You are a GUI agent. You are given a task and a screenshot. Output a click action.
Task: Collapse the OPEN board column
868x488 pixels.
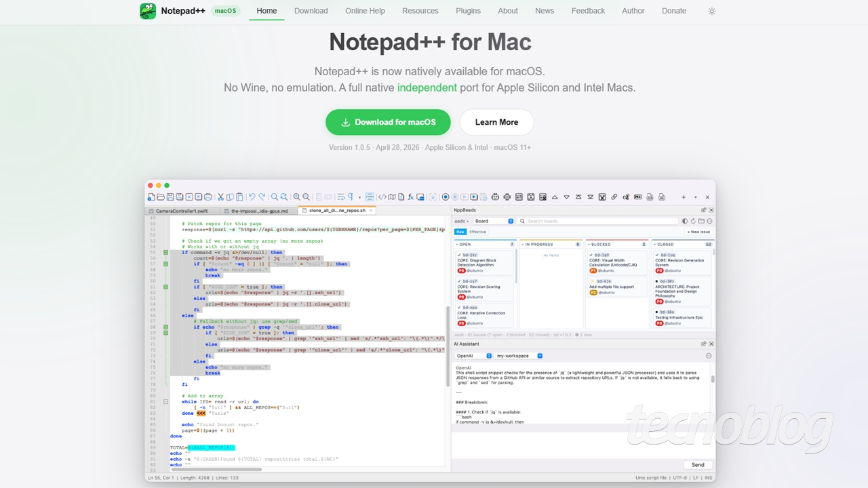(457, 244)
